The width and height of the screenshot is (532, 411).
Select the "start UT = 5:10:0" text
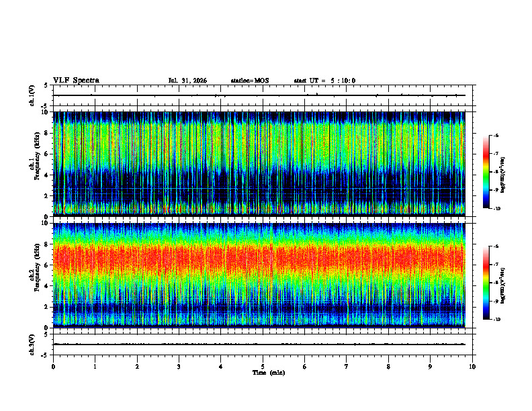pos(324,81)
